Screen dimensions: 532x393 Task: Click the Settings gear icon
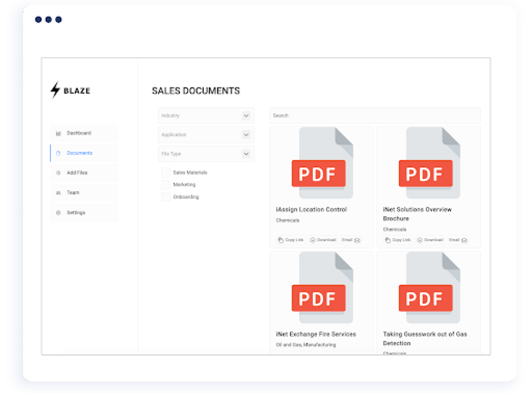coord(58,212)
